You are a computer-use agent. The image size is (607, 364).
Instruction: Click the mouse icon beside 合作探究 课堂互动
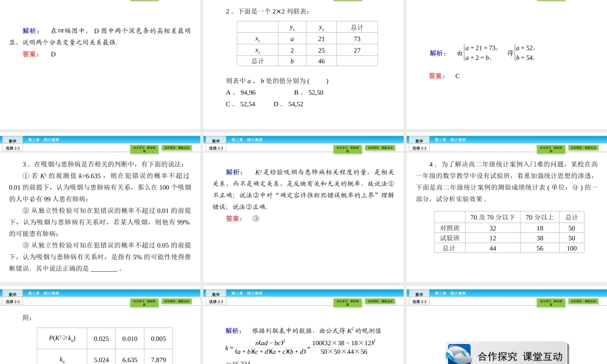coord(458,354)
